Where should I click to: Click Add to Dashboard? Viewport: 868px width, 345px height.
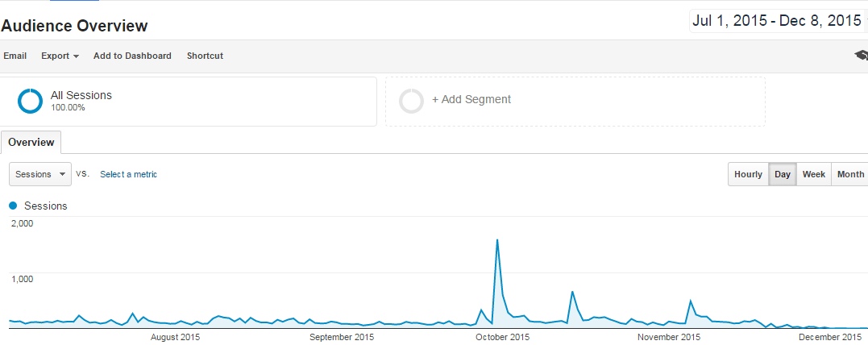tap(132, 56)
